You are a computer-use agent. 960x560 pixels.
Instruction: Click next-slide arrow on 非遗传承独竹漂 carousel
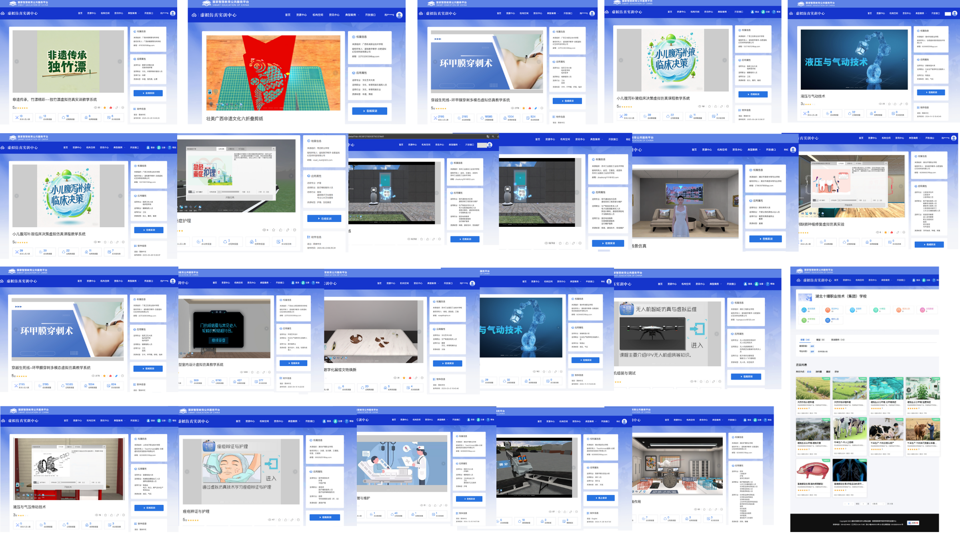click(119, 62)
